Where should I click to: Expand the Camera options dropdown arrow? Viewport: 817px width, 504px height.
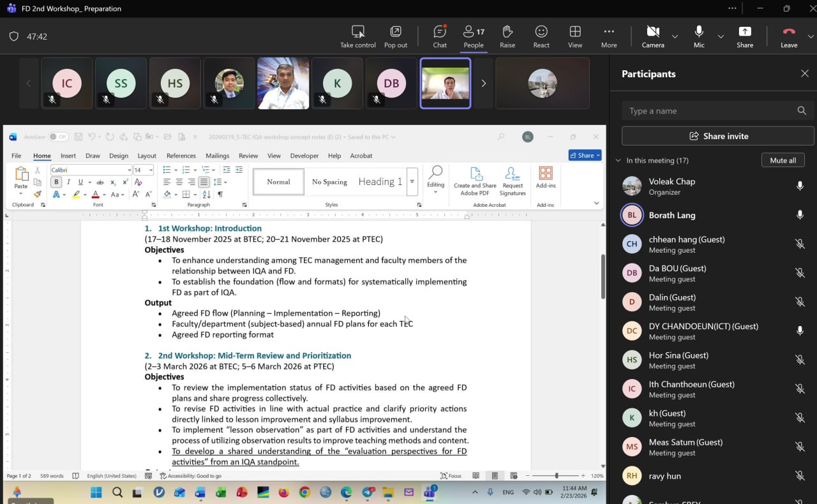[x=675, y=36]
